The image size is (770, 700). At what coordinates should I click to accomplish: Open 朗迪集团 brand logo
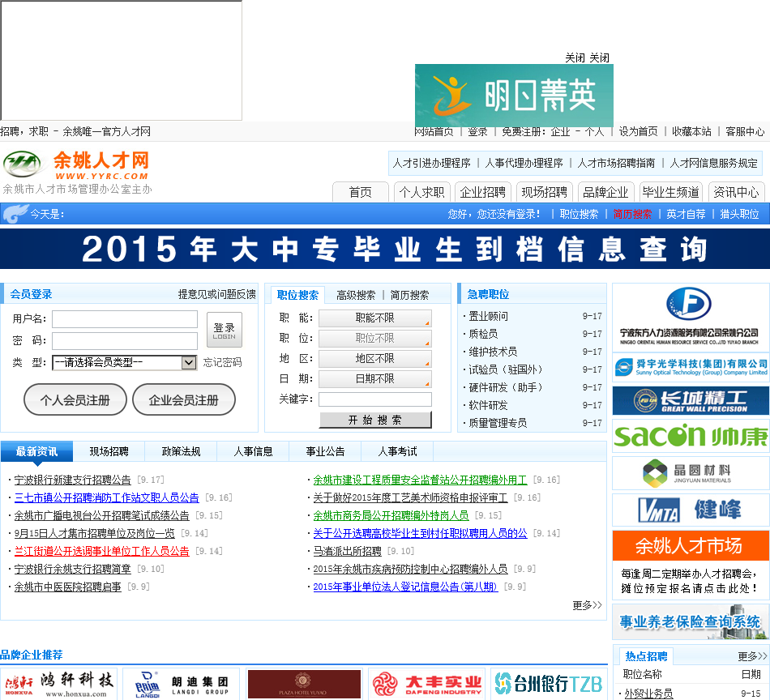(x=182, y=684)
